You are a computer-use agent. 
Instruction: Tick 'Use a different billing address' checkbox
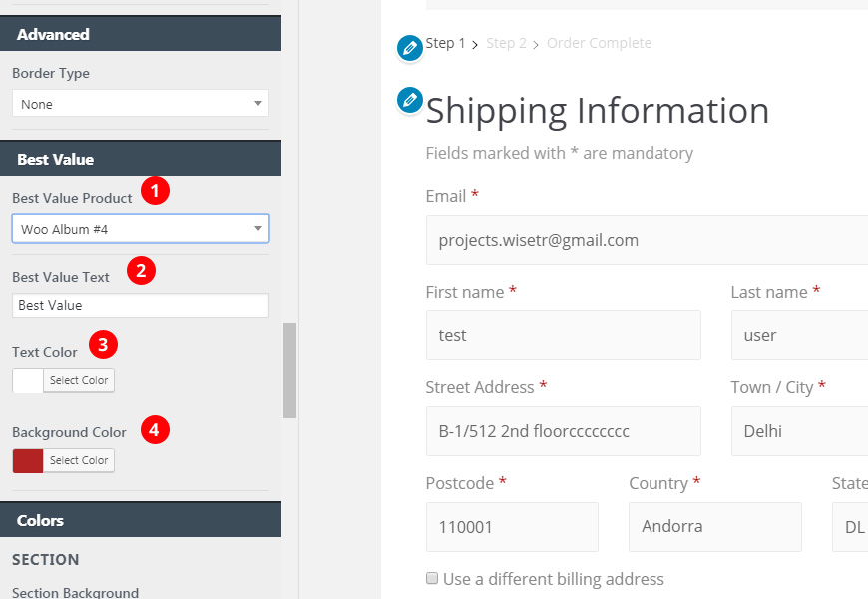432,578
